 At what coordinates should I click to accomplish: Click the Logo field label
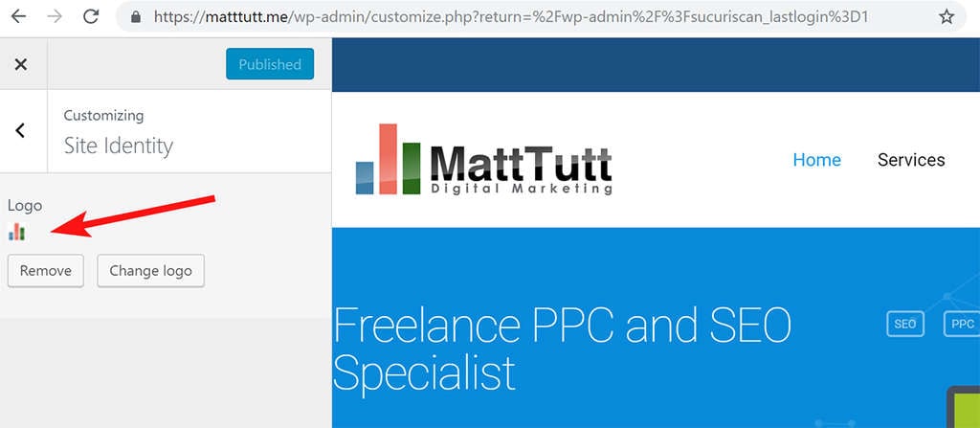[25, 205]
